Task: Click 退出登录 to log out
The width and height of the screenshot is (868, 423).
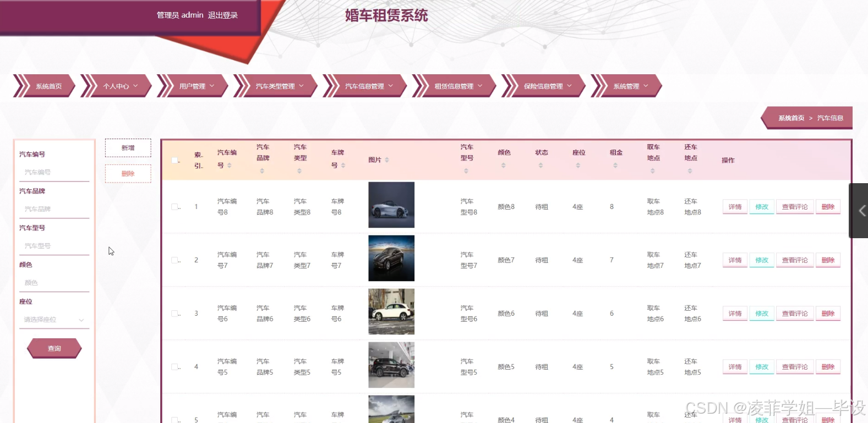Action: point(223,15)
